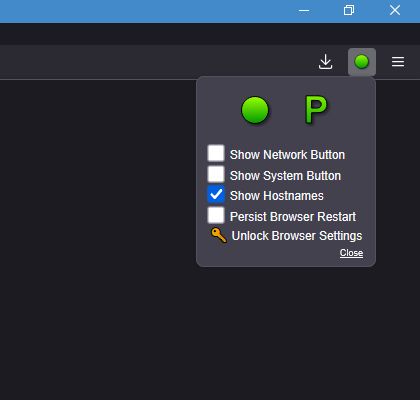Open the downloads panel arrow icon
Screen dimensions: 420x400
click(x=325, y=62)
